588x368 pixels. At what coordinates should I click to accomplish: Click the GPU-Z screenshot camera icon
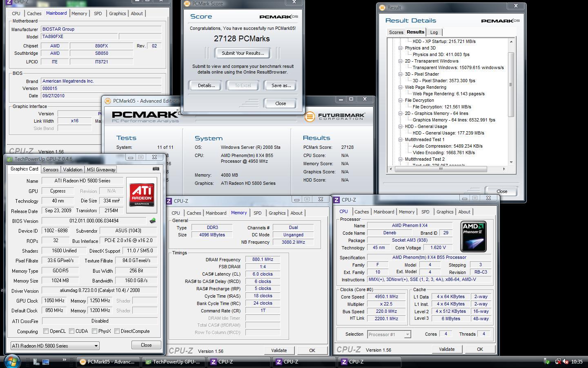tap(156, 168)
